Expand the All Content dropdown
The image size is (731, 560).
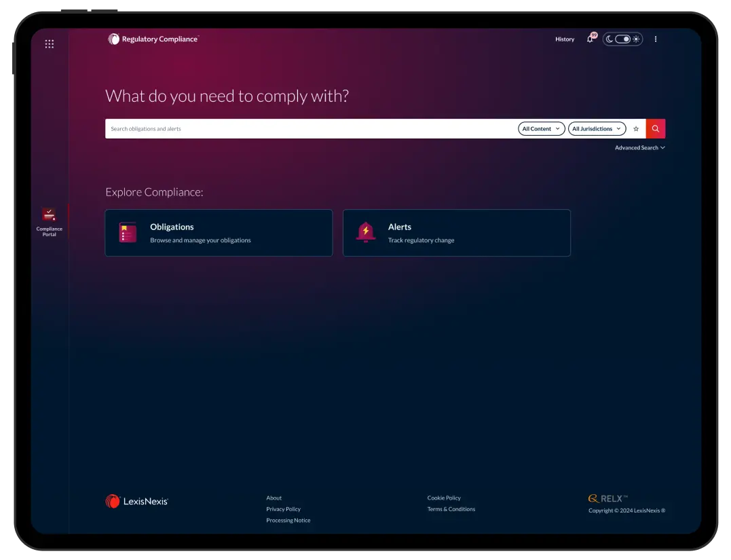pos(541,129)
